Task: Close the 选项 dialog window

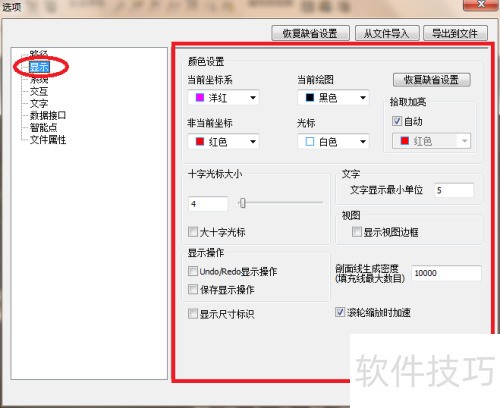Action: 481,5
